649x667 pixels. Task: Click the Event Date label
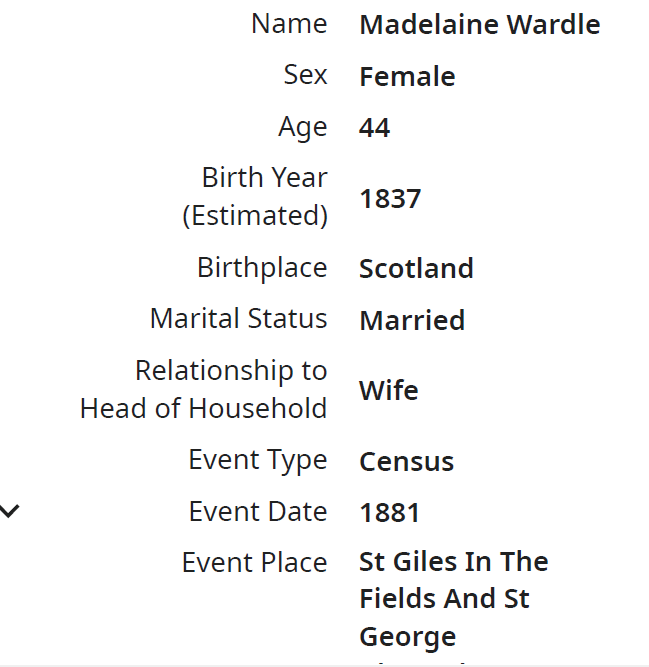pos(258,512)
